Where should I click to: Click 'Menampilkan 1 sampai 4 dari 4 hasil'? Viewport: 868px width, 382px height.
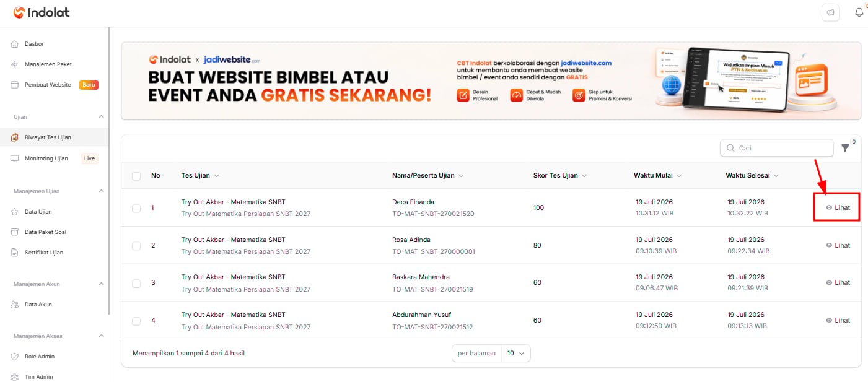point(189,354)
